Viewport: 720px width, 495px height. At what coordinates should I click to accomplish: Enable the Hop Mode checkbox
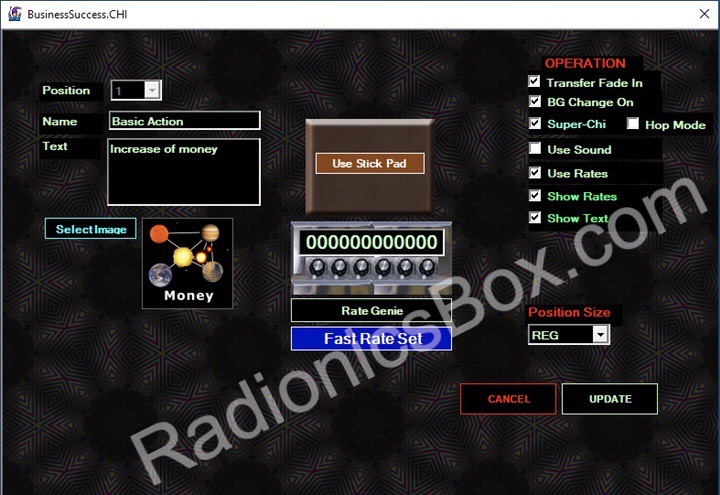633,124
